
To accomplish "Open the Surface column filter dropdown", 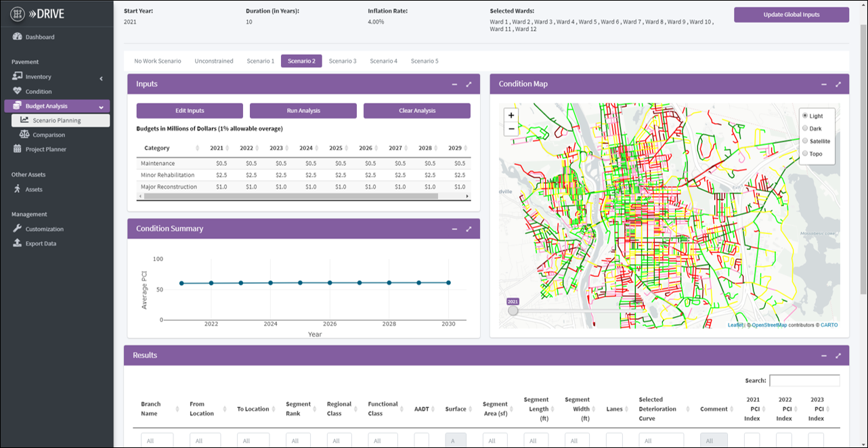I will tap(454, 440).
